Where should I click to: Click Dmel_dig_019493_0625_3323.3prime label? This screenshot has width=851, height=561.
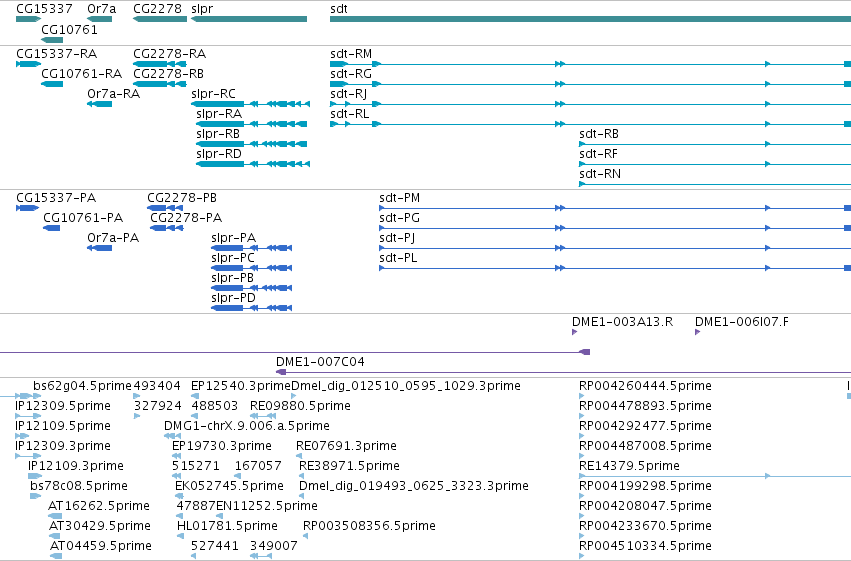(x=414, y=486)
